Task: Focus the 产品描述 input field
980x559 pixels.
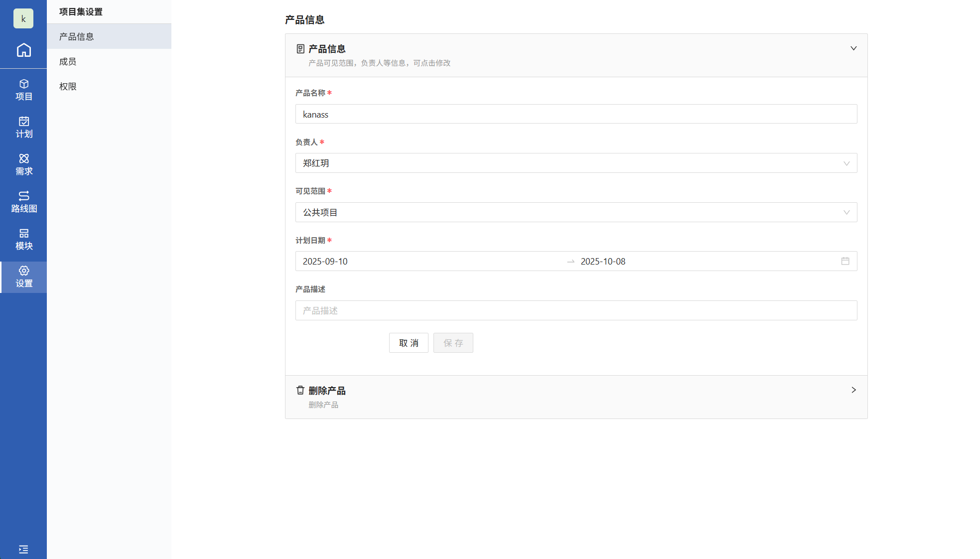Action: point(576,310)
